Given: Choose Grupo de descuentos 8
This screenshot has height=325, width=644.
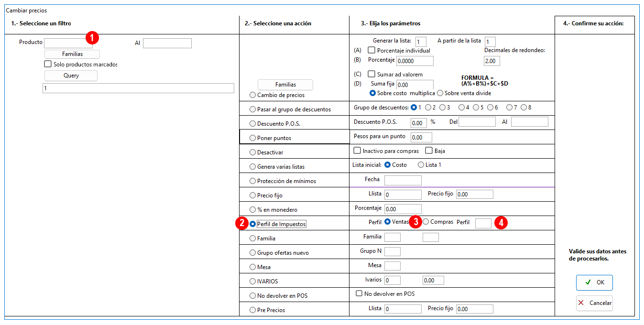Looking at the screenshot, I should click(524, 108).
